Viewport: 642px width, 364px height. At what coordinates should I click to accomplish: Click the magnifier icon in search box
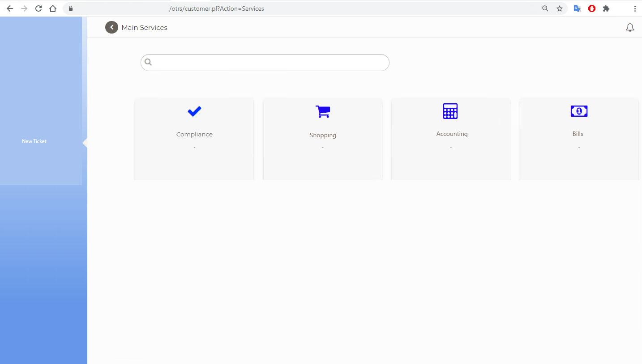[x=149, y=63]
